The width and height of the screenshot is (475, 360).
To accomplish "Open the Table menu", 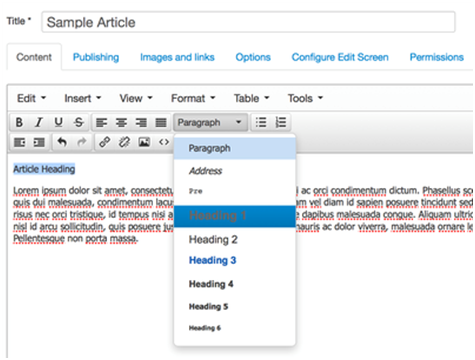I will point(251,98).
